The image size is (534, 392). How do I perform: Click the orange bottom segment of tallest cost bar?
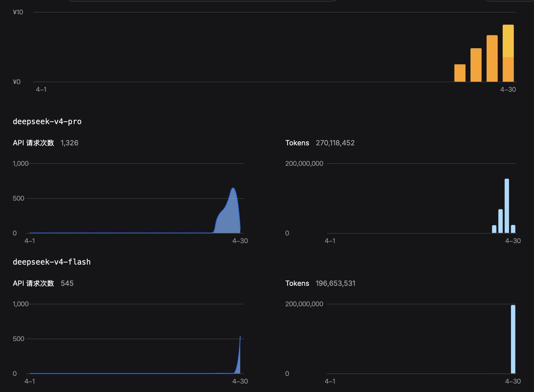click(508, 70)
